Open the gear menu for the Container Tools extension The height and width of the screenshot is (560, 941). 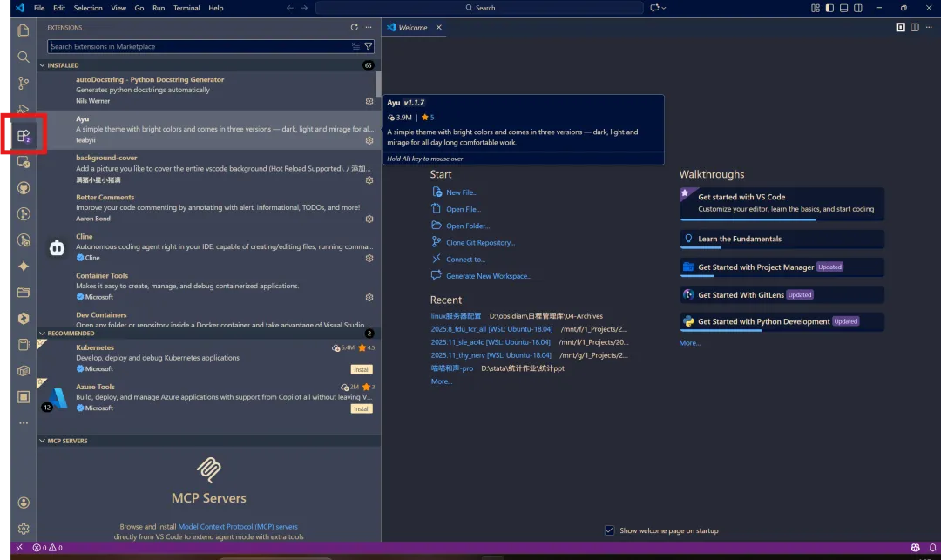pyautogui.click(x=369, y=297)
